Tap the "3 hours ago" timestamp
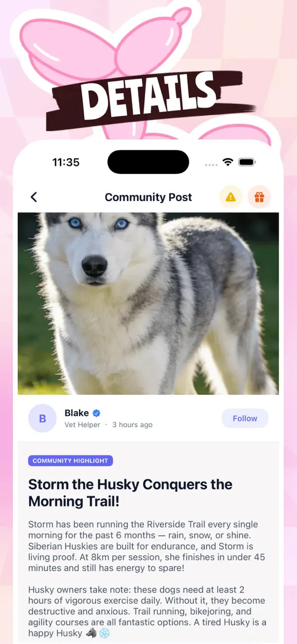The width and height of the screenshot is (297, 644). (x=132, y=425)
